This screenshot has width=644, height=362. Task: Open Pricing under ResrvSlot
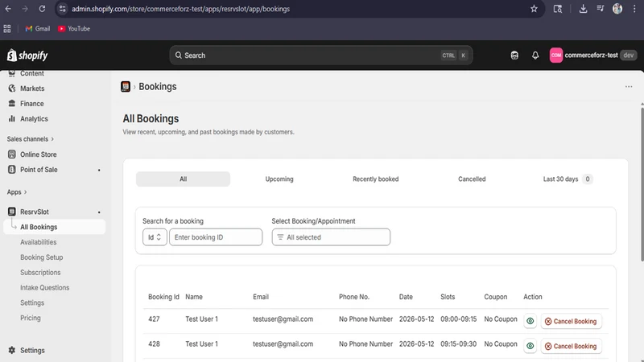pyautogui.click(x=31, y=318)
